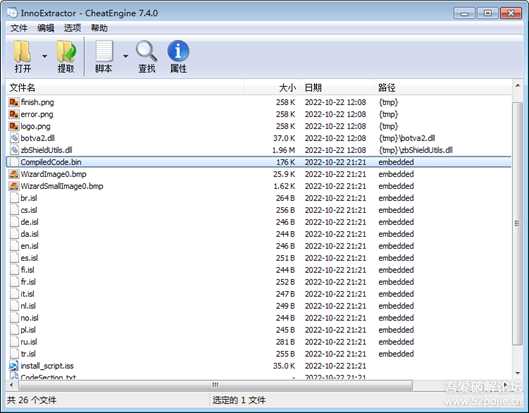Click the Extract (提取) toolbar icon
The height and width of the screenshot is (413, 529).
pos(66,52)
